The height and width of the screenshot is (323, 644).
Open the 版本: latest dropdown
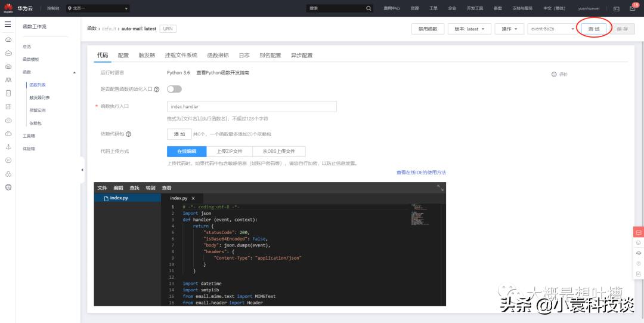(469, 29)
